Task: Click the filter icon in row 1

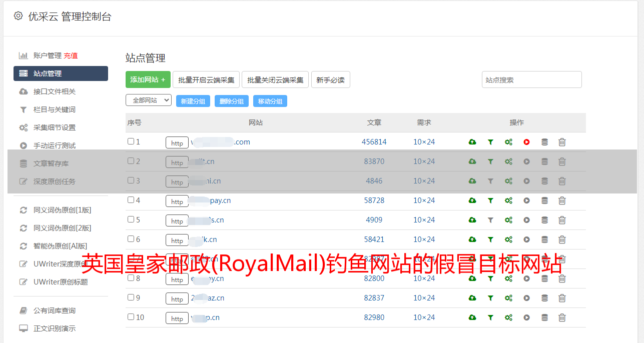Action: click(x=490, y=142)
